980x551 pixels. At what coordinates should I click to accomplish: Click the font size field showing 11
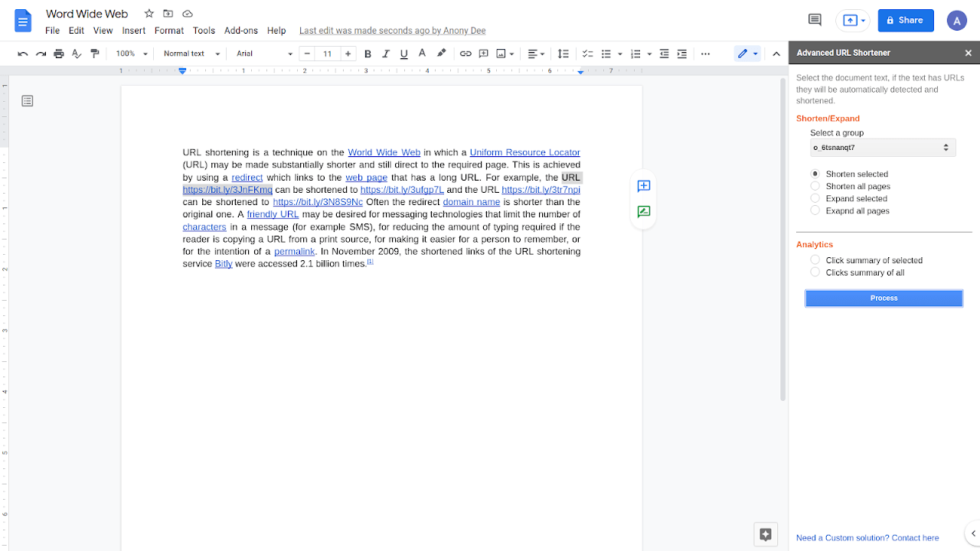(328, 54)
